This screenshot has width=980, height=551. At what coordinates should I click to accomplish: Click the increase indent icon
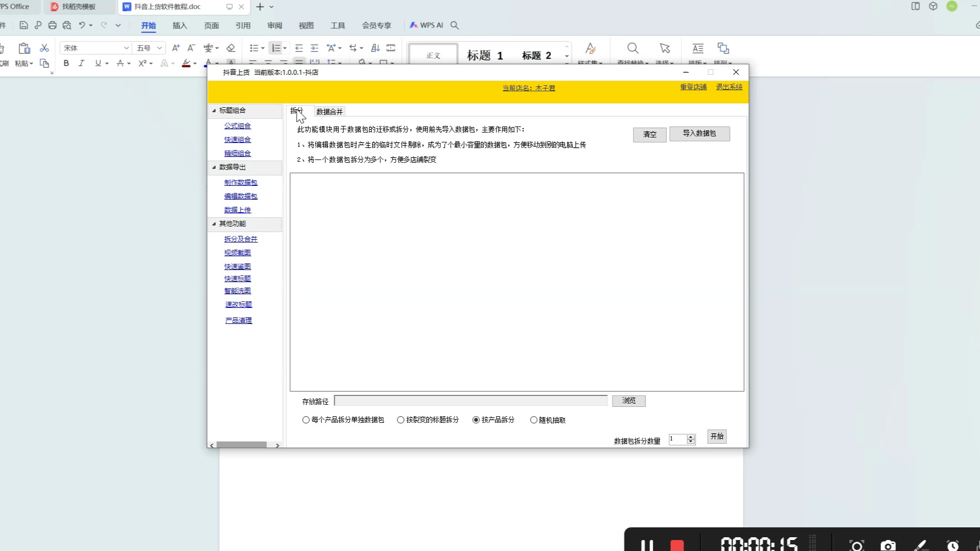click(x=314, y=48)
